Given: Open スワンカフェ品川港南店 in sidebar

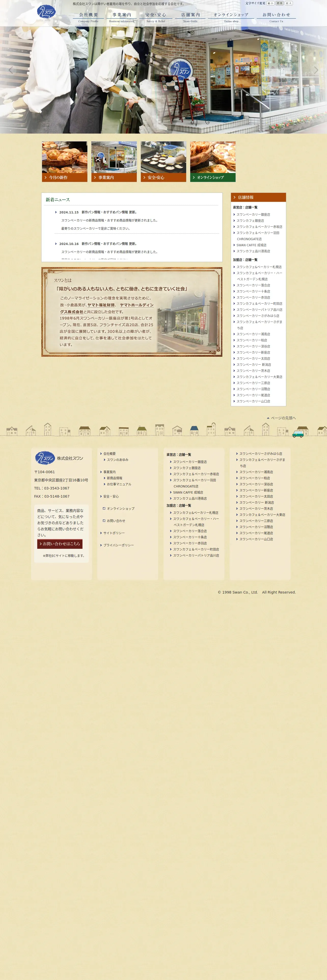Looking at the screenshot, I should [253, 251].
